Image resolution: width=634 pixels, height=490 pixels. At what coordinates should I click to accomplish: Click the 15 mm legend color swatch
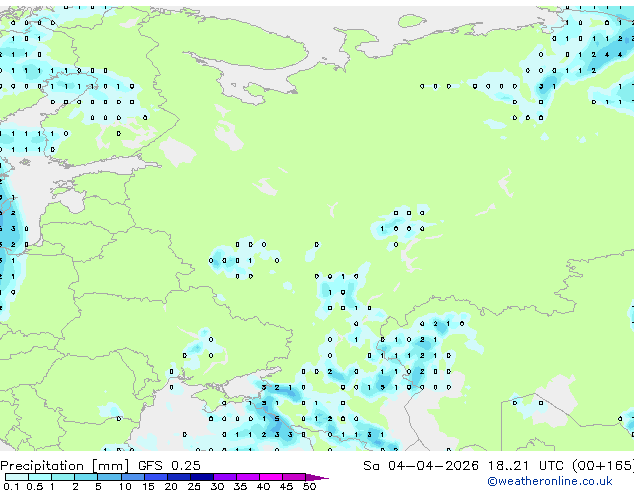[156, 477]
